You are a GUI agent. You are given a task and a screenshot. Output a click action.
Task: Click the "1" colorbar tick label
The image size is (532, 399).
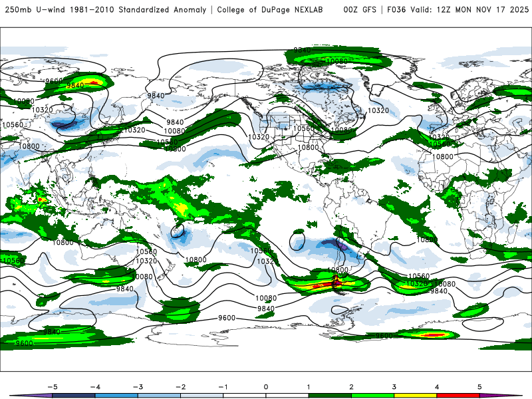(x=309, y=387)
